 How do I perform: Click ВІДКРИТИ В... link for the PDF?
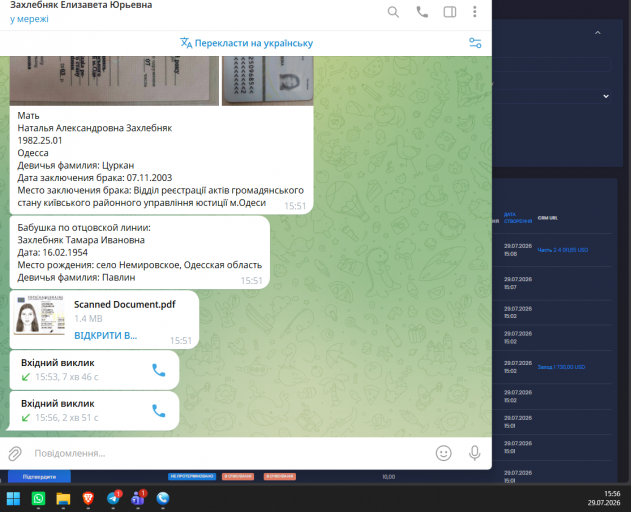click(x=105, y=336)
